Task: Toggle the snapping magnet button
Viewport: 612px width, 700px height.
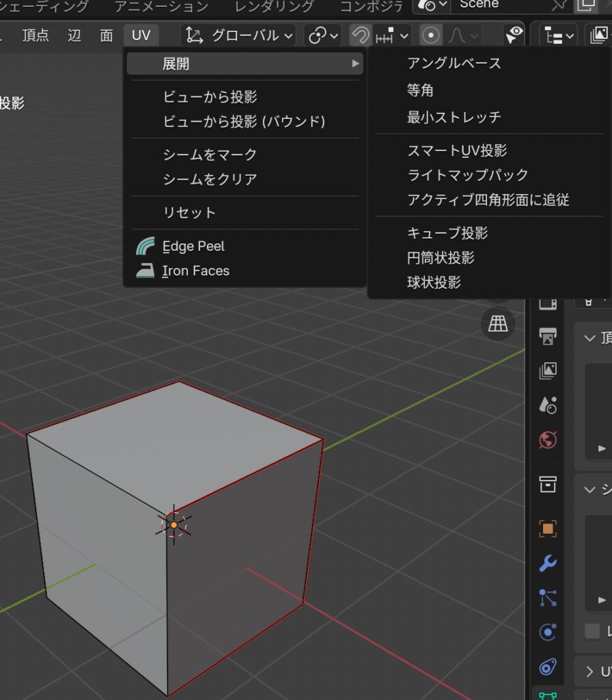Action: (361, 35)
